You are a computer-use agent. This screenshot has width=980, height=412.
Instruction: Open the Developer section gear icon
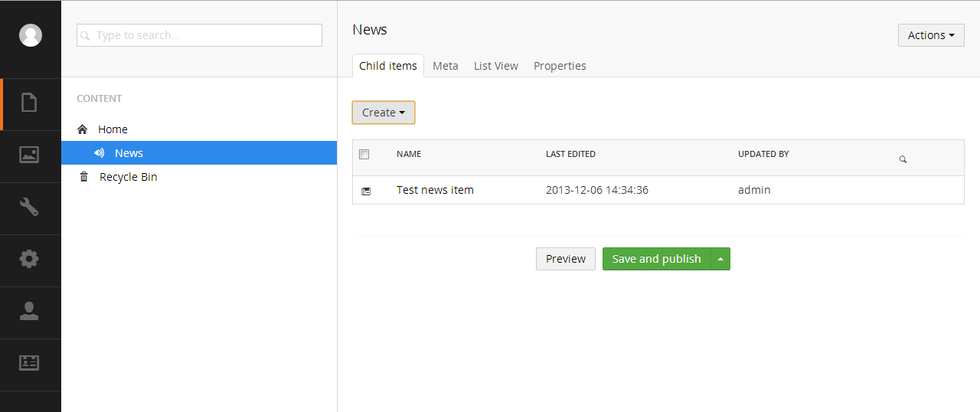tap(30, 259)
